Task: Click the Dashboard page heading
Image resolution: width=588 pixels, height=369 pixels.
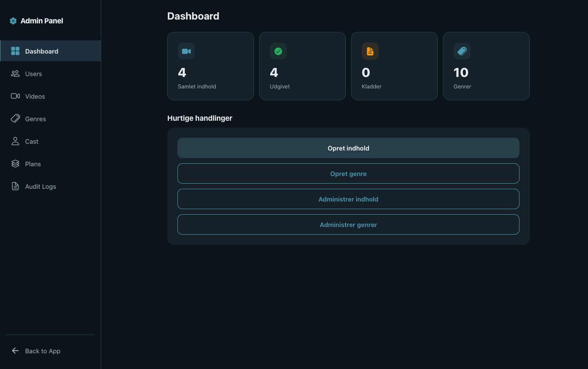Action: click(x=193, y=16)
